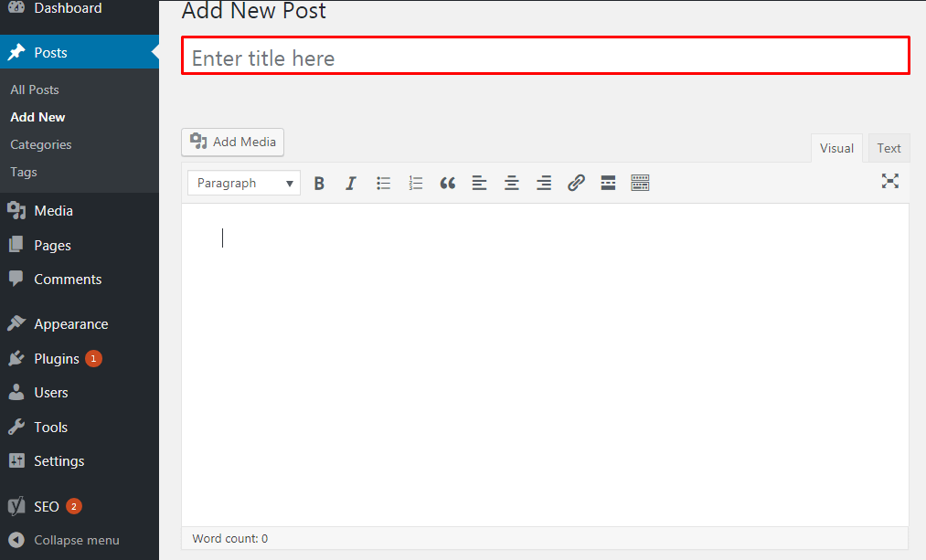This screenshot has width=926, height=560.
Task: Click the Word count: 0 status text
Action: 229,538
